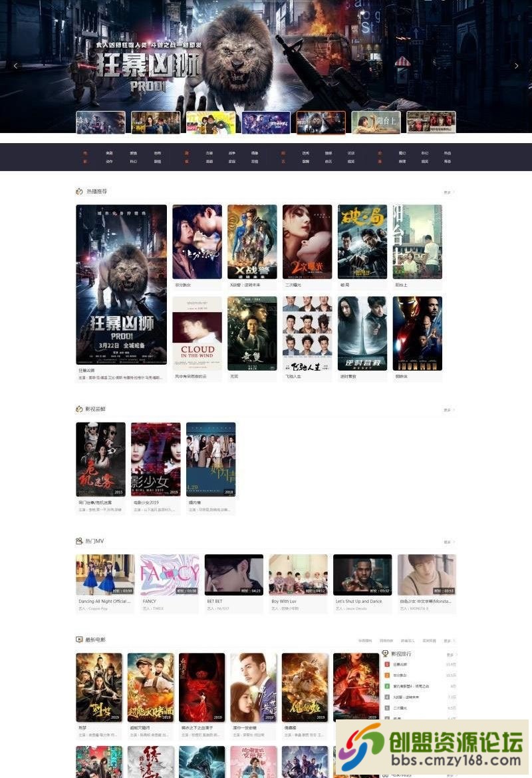Open the third poster in 影视尝鲜 row
Image resolution: width=532 pixels, height=778 pixels.
[211, 459]
